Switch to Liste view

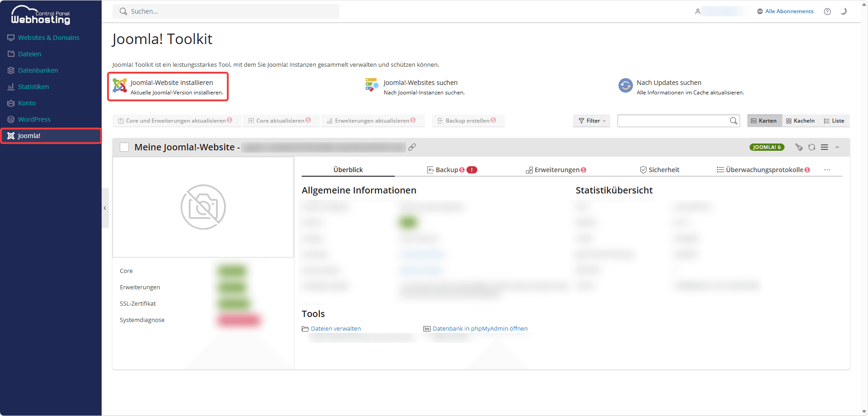[834, 121]
